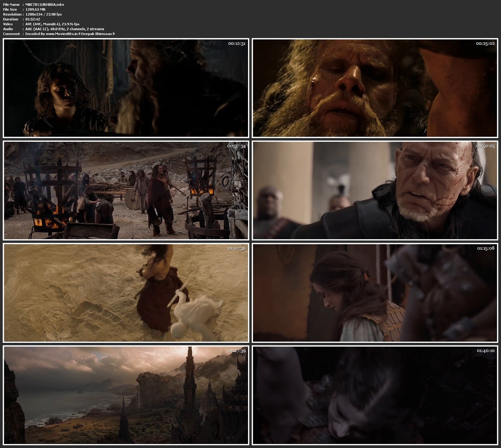This screenshot has height=448, width=501.
Task: Click the 01:27:39 timestamp label
Action: [237, 351]
